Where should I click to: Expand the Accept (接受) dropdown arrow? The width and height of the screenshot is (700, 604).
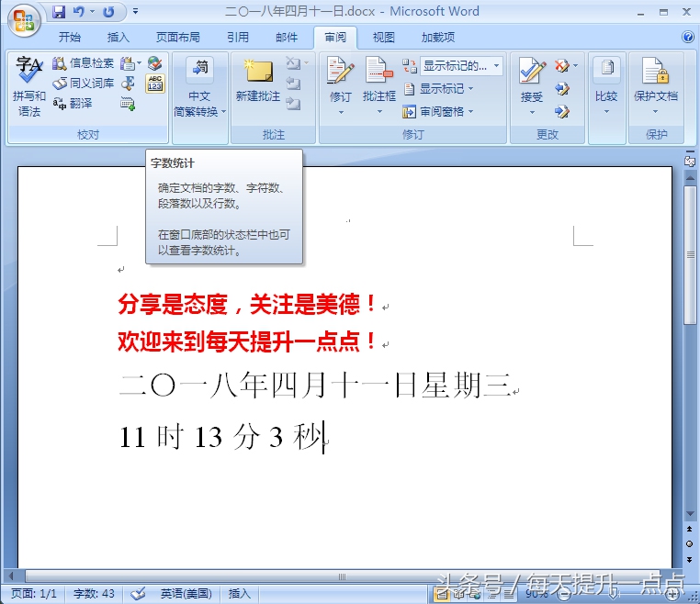[532, 112]
